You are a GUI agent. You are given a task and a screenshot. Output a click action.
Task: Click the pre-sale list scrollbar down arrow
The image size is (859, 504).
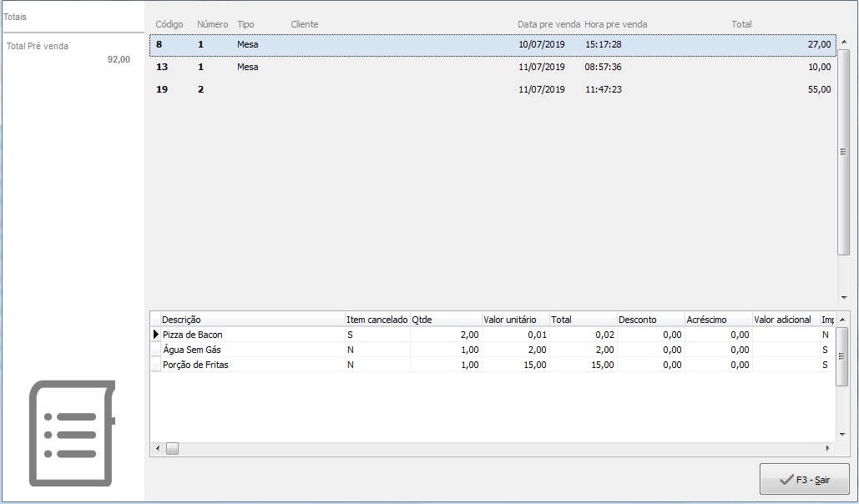pyautogui.click(x=843, y=296)
